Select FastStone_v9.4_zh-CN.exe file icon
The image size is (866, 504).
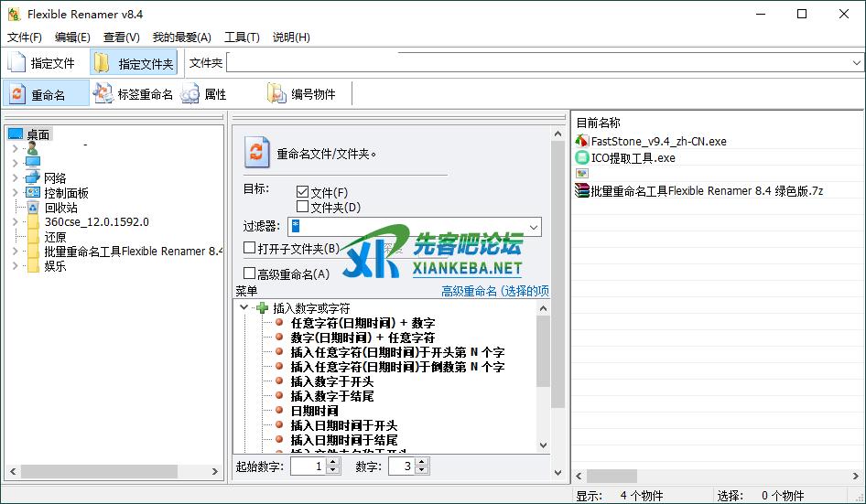click(x=582, y=142)
